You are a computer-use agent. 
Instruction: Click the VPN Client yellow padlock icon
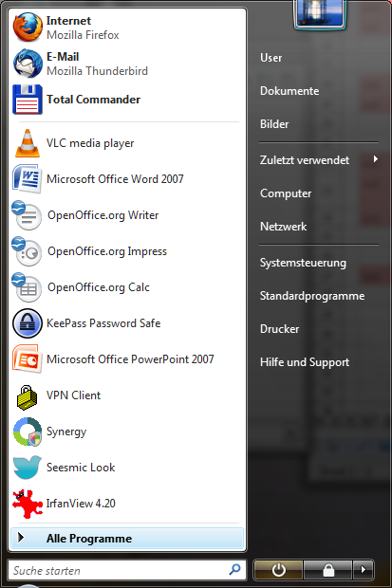point(28,396)
